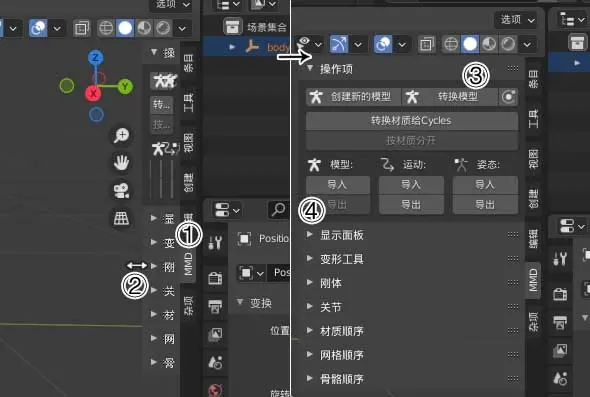Open Render properties tab in the middle properties editor
The width and height of the screenshot is (590, 397).
215,278
